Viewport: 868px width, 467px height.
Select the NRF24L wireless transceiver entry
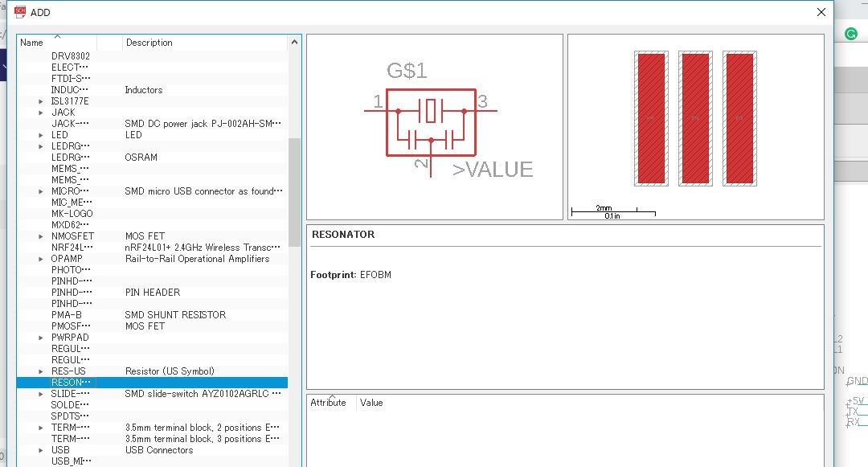pyautogui.click(x=152, y=248)
